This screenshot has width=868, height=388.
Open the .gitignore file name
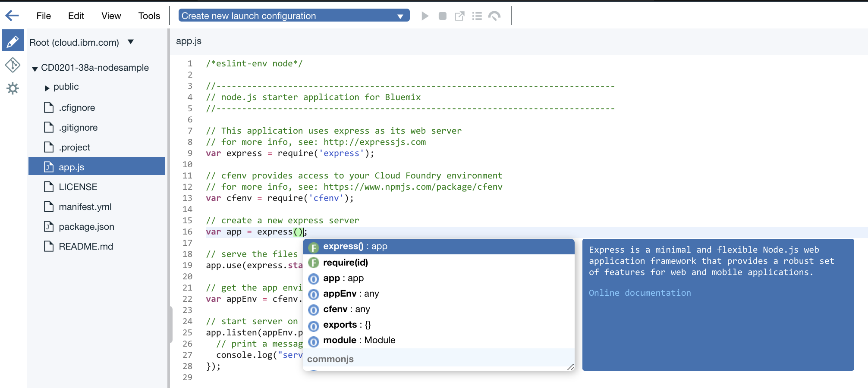(78, 127)
